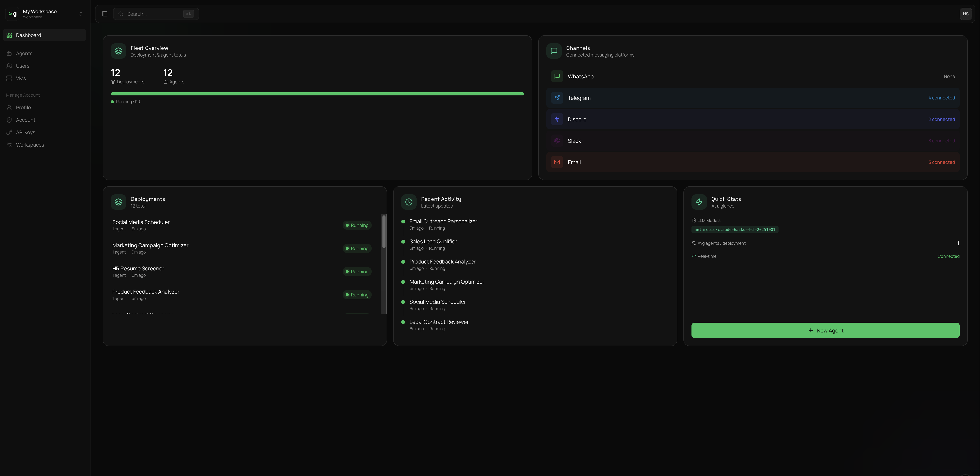Screen dimensions: 980x476
Task: Click the Discord channel icon
Action: [557, 119]
